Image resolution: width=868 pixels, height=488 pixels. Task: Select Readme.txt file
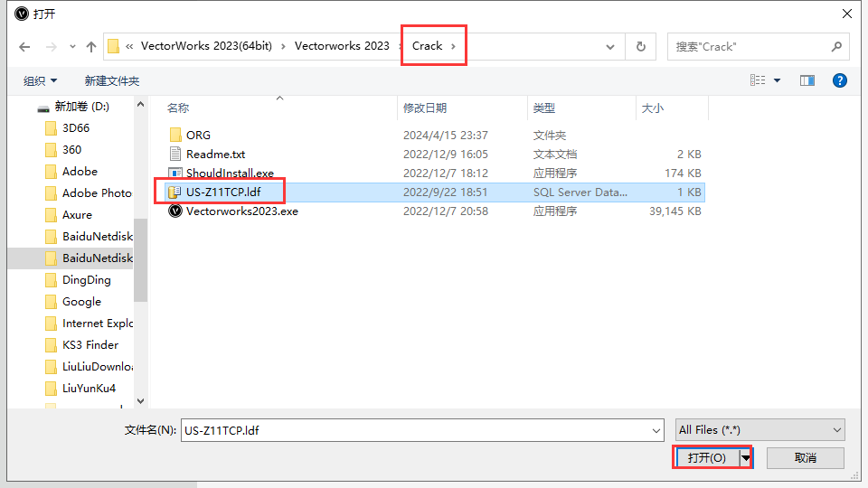[215, 154]
